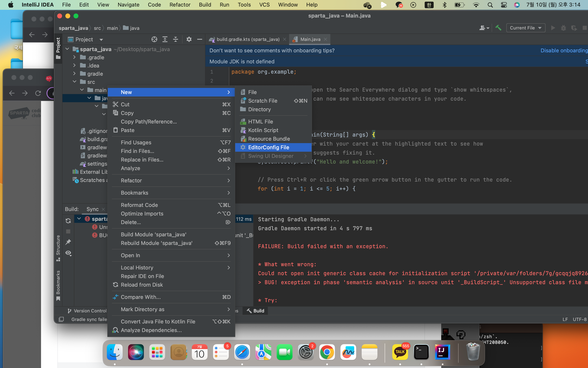
Task: Open the Project view selector dropdown
Action: pos(86,39)
